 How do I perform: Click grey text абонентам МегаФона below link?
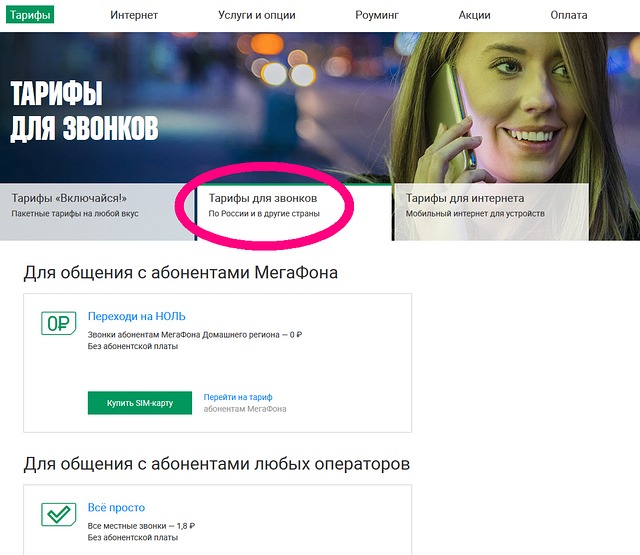pos(245,409)
